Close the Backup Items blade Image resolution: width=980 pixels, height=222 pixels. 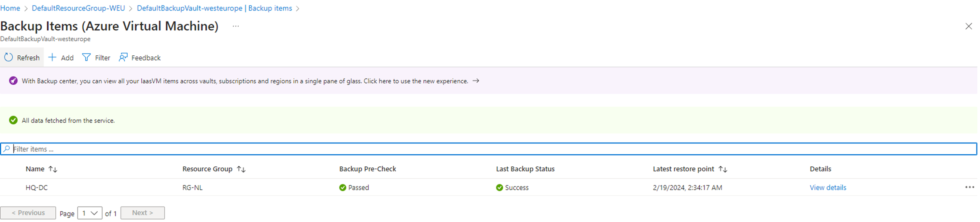tap(969, 26)
